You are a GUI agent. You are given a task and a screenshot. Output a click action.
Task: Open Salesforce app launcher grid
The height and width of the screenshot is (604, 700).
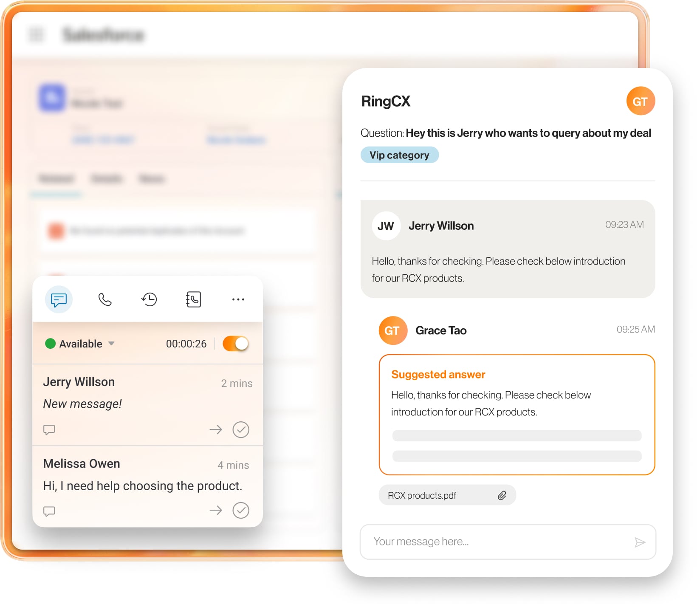37,34
